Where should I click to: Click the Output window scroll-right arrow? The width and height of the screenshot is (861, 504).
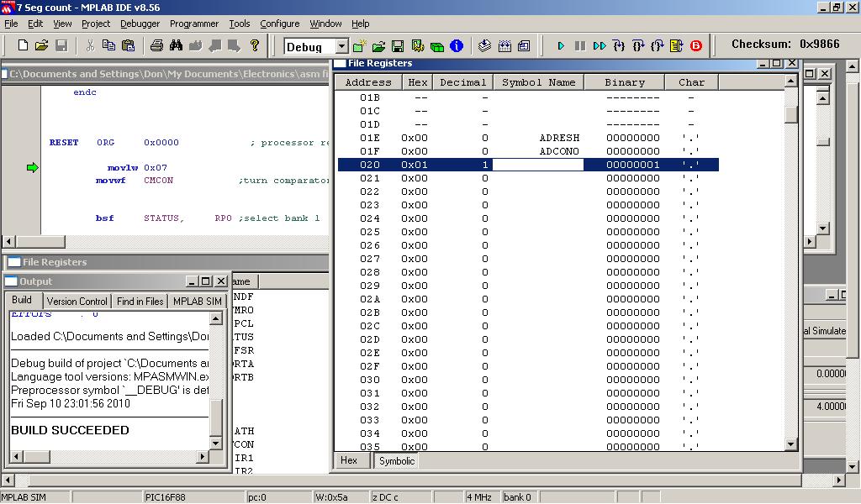203,456
